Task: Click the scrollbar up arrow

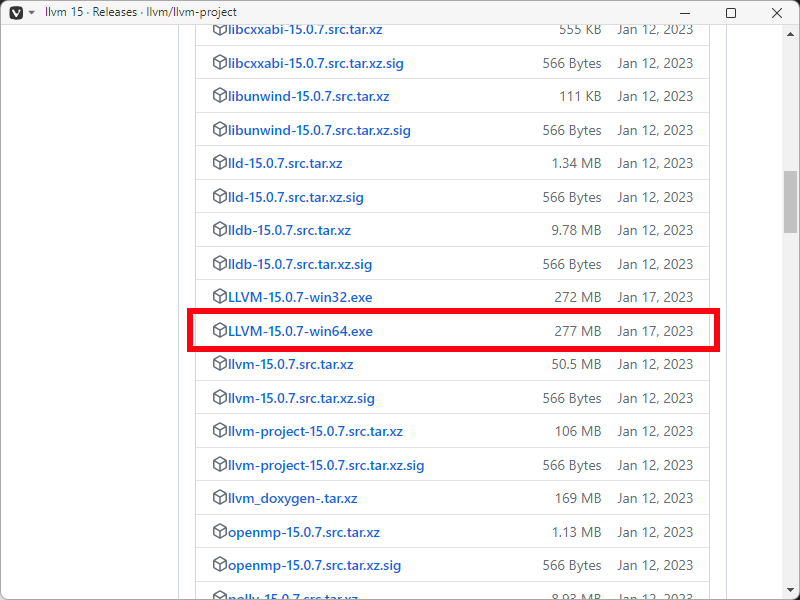Action: point(790,34)
